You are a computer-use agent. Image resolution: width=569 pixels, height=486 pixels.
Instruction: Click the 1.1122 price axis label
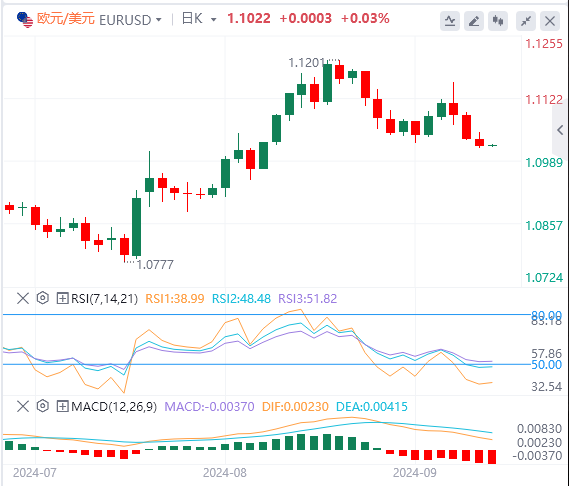pyautogui.click(x=544, y=99)
